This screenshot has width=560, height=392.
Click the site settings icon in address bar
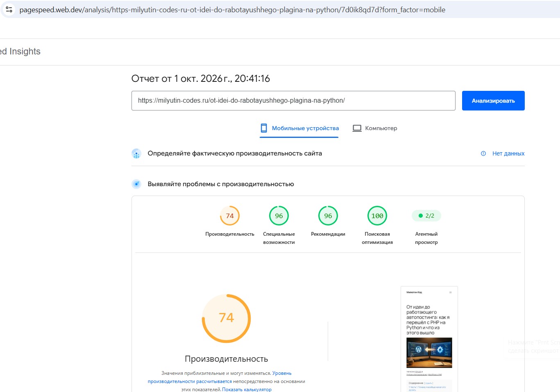9,9
